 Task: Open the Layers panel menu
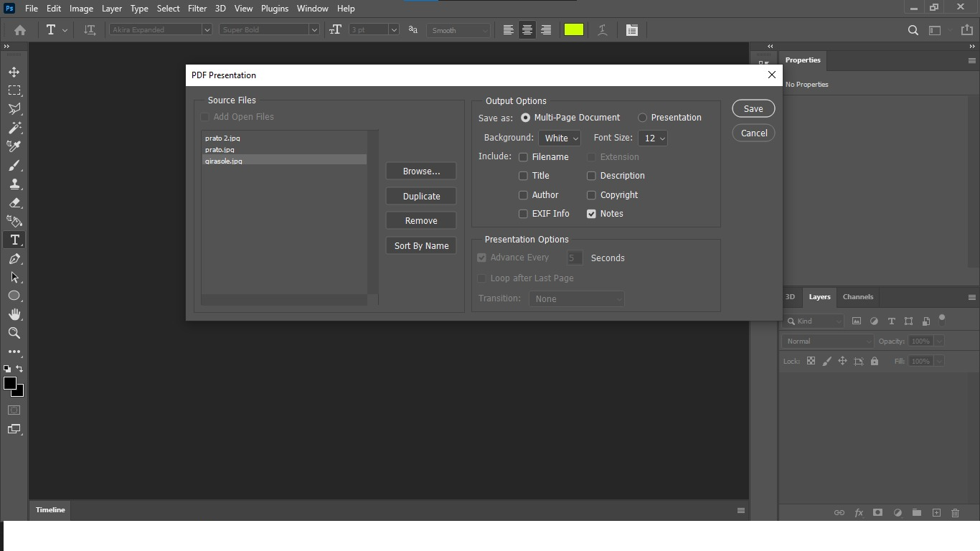tap(972, 297)
